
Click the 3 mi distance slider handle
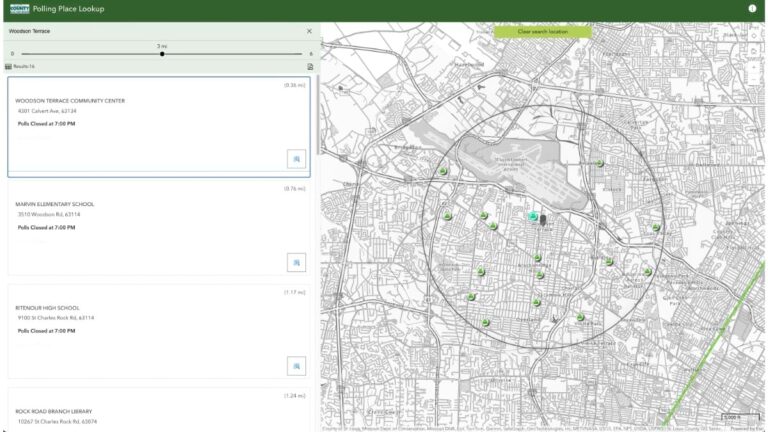pos(162,54)
